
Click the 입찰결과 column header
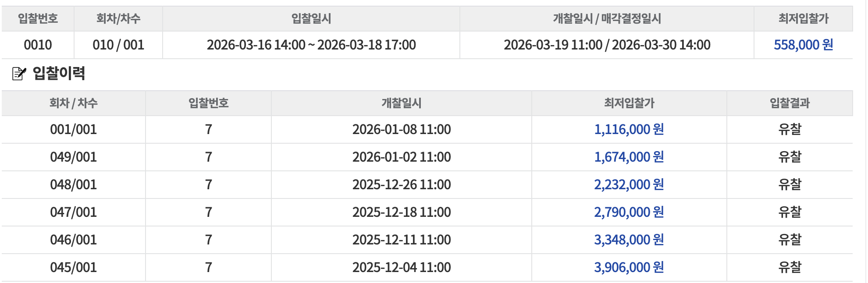coord(790,103)
